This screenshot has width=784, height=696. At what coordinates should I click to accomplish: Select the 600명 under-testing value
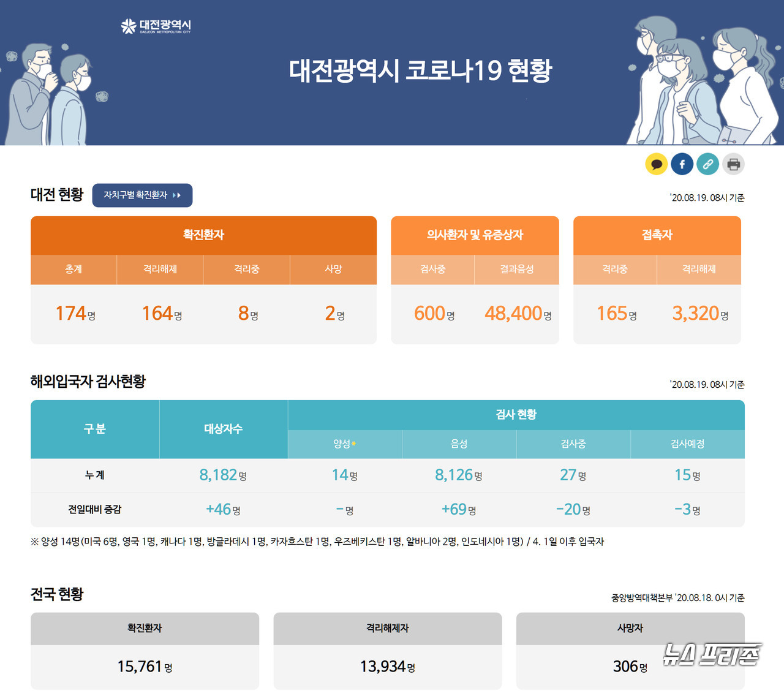coord(434,314)
